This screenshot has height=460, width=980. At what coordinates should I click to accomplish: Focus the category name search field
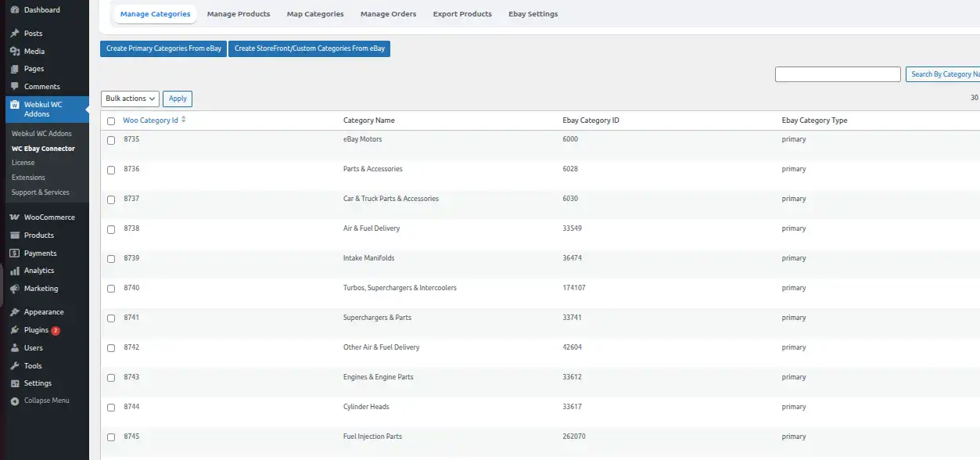coord(838,74)
